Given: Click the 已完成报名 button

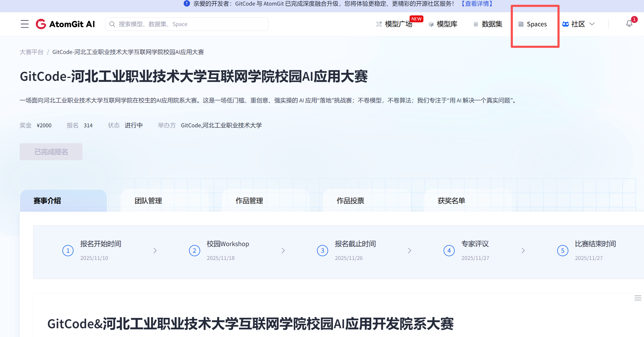Looking at the screenshot, I should click(x=51, y=152).
